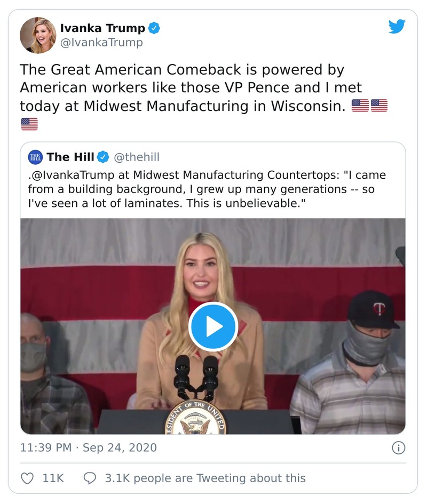Click the reply speech bubble icon
Screen dimensions: 427x504
click(x=90, y=478)
